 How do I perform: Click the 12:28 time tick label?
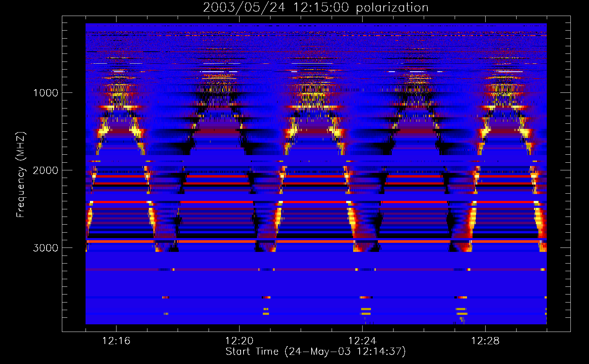485,341
